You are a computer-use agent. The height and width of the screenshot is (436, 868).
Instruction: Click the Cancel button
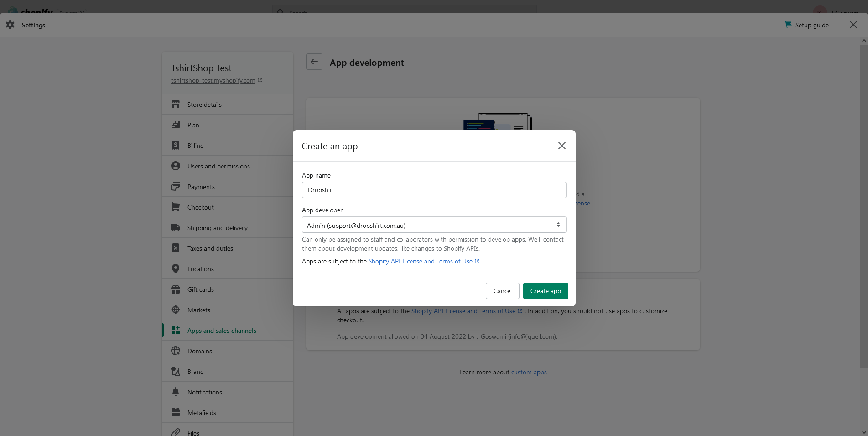tap(502, 291)
